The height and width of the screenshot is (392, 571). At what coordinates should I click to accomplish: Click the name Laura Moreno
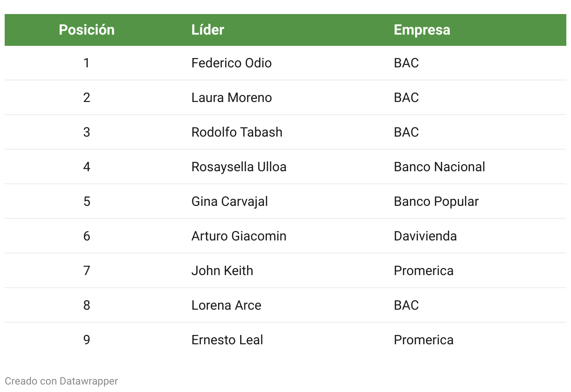(x=231, y=98)
